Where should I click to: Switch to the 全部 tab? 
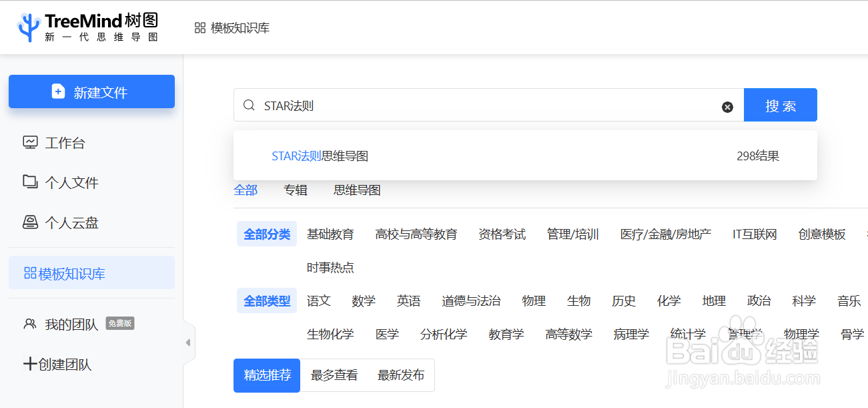pyautogui.click(x=246, y=190)
